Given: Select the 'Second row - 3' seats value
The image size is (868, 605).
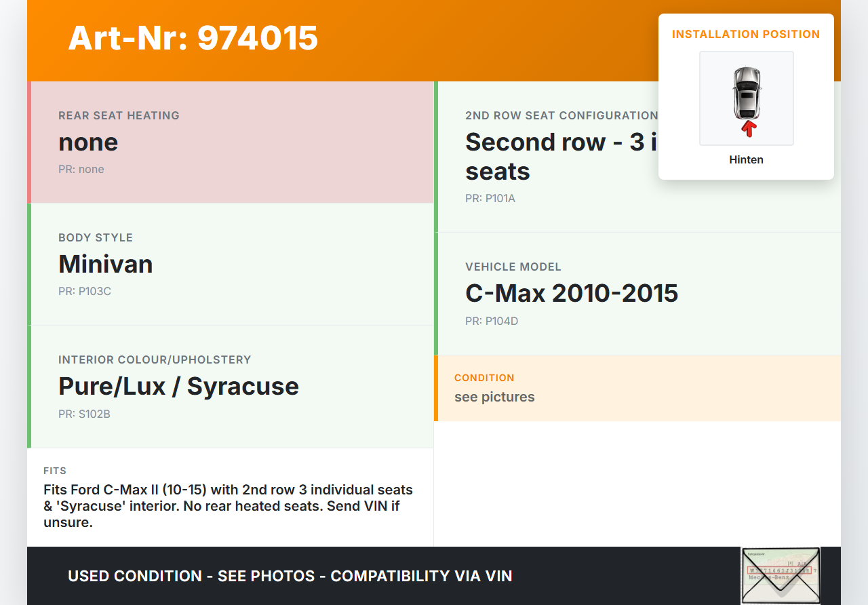Looking at the screenshot, I should [561, 157].
